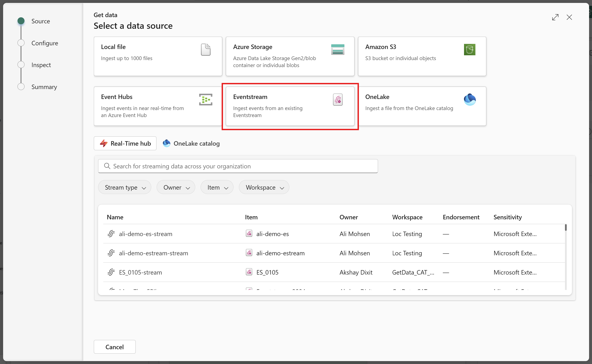Click the ali-demo-estream item cell

(280, 253)
